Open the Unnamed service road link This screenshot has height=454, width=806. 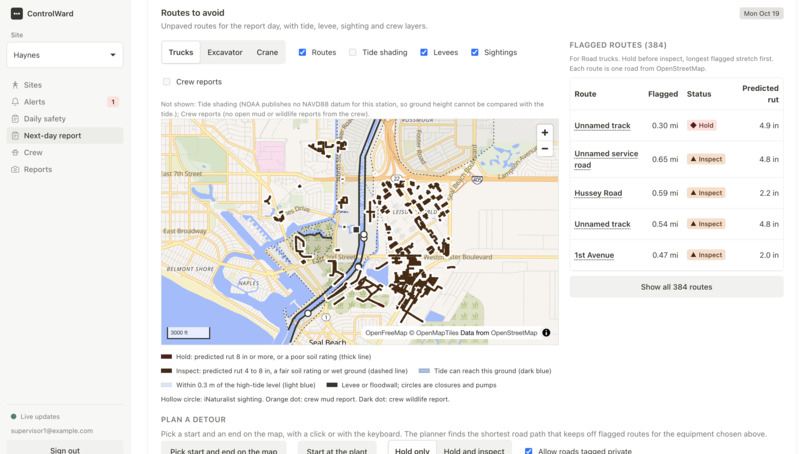[x=606, y=159]
